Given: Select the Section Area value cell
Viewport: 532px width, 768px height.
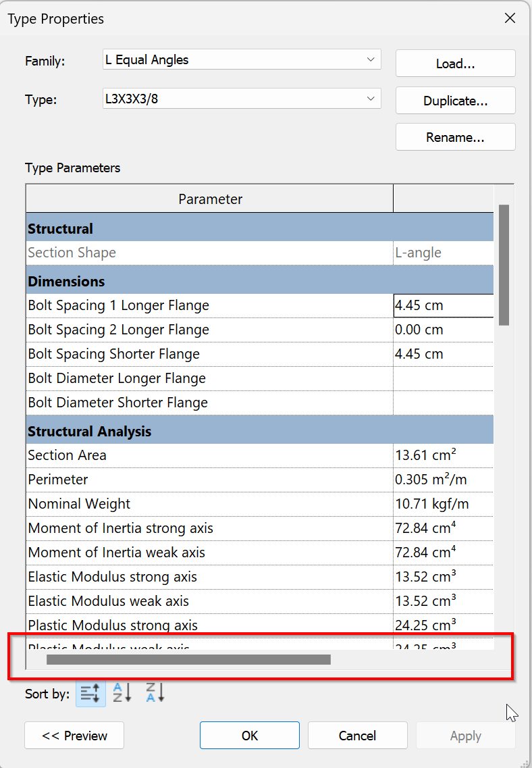Looking at the screenshot, I should tap(443, 455).
